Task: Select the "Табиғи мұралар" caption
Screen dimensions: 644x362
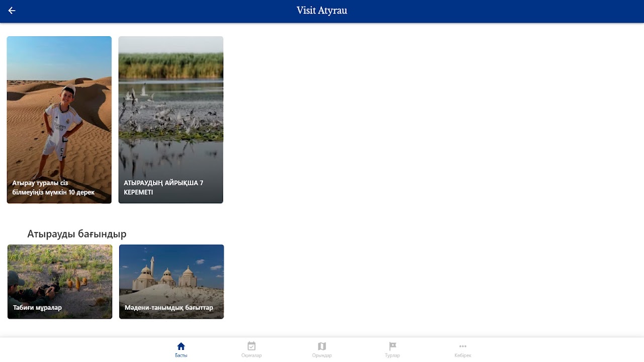Action: 38,308
